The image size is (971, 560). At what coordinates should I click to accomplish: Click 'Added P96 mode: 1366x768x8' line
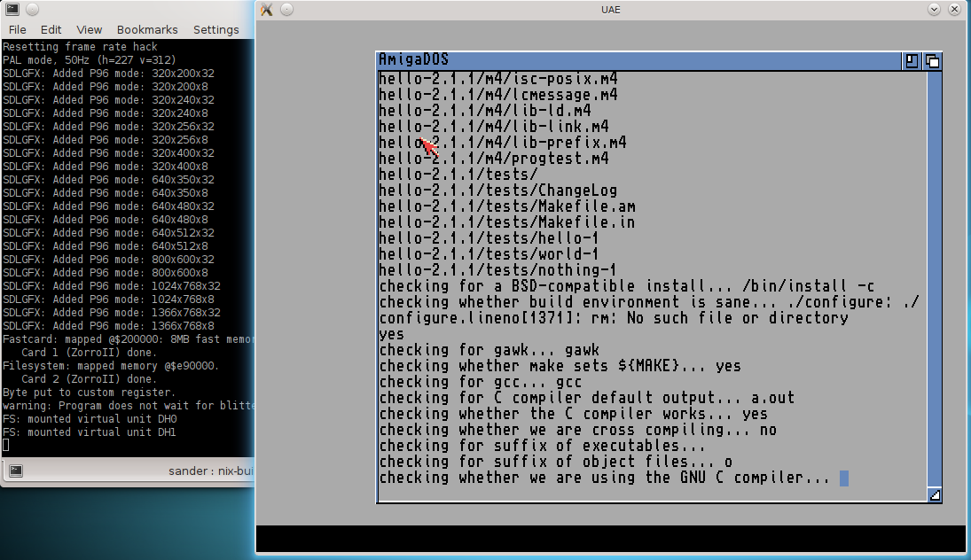point(108,326)
